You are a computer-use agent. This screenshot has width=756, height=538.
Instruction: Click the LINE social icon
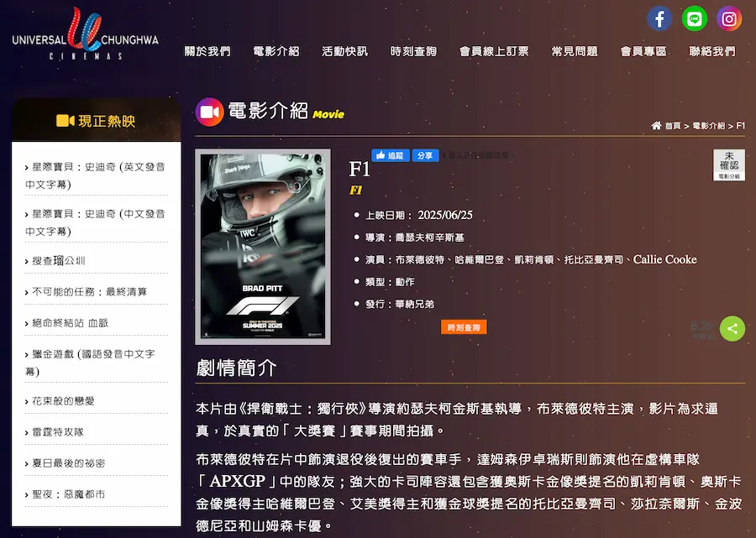click(694, 18)
